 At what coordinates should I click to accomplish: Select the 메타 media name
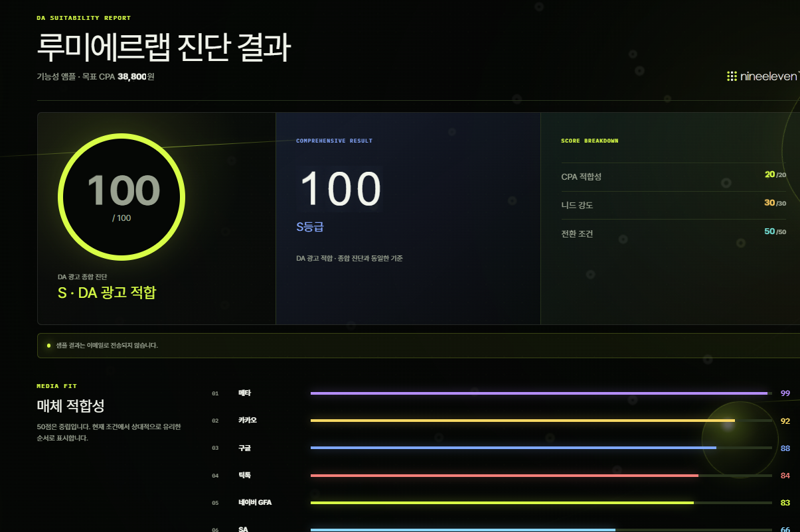[x=244, y=393]
